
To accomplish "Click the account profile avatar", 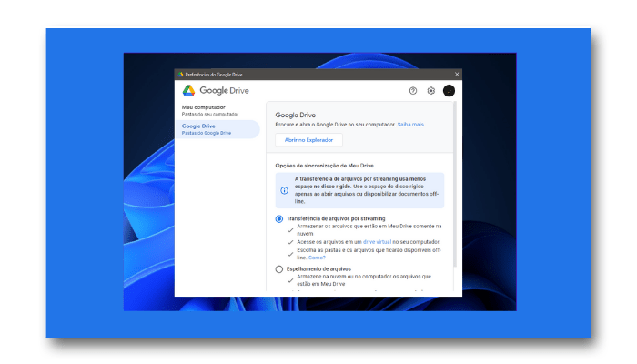I will [x=449, y=91].
